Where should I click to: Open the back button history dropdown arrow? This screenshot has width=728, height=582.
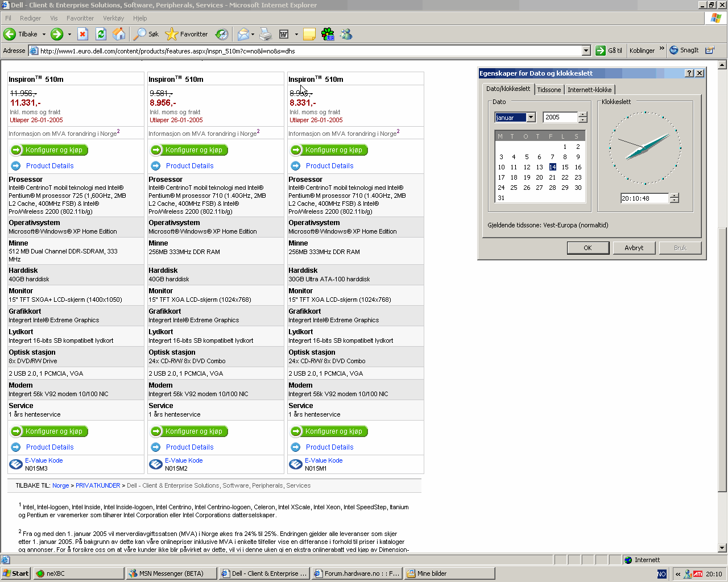pos(44,34)
